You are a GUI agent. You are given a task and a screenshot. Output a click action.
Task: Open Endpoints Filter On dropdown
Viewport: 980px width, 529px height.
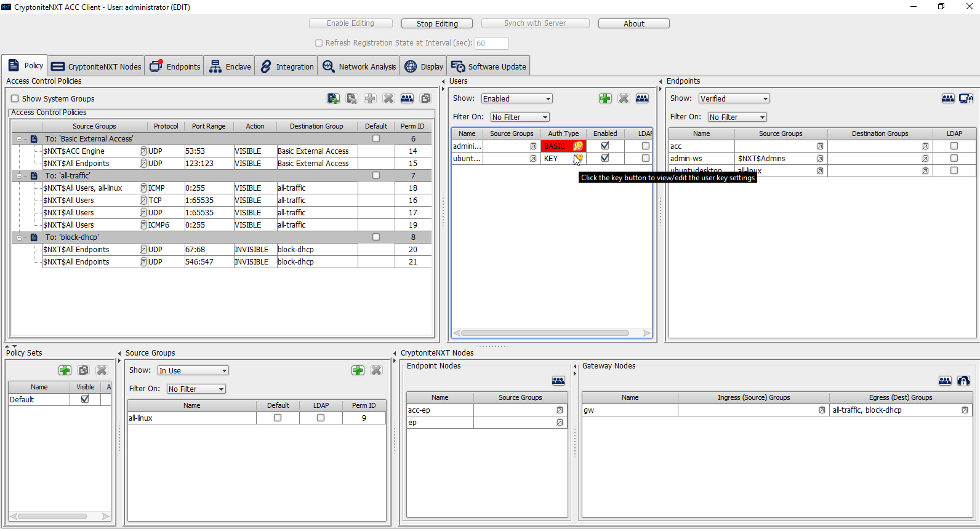(737, 117)
